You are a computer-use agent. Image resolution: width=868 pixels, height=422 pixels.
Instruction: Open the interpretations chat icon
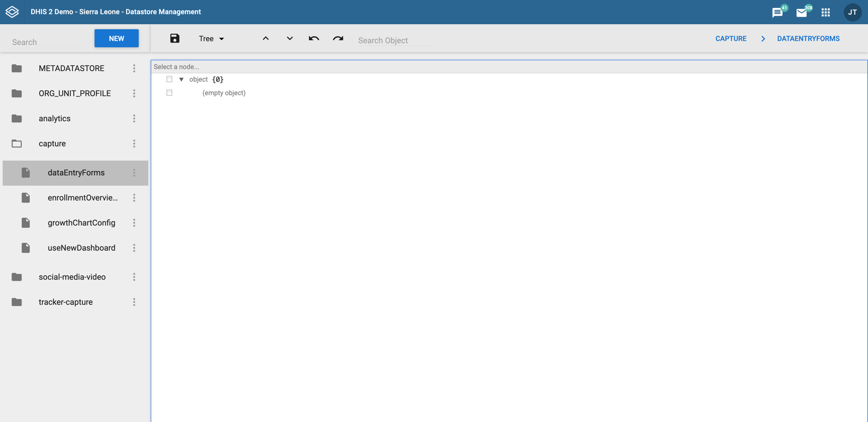pos(778,13)
